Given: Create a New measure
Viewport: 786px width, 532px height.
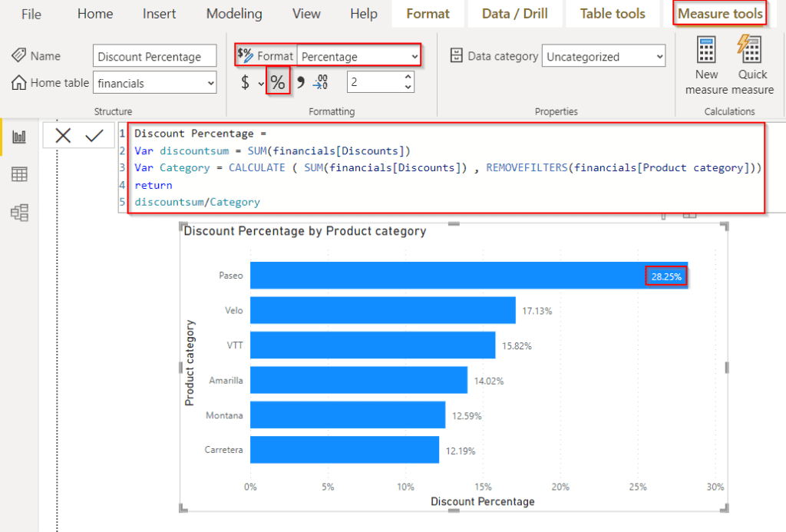Looking at the screenshot, I should pyautogui.click(x=706, y=64).
